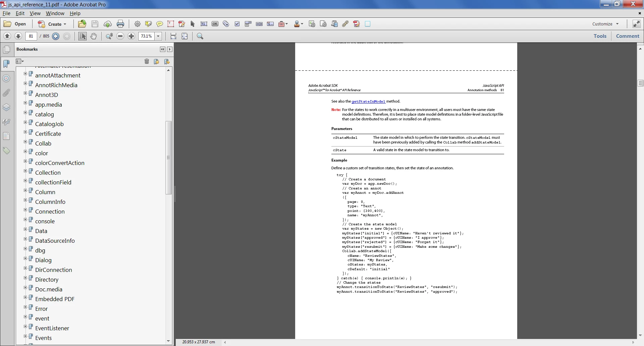Follow the getStateInModel link
Viewport: 644px width, 346px height.
(368, 102)
